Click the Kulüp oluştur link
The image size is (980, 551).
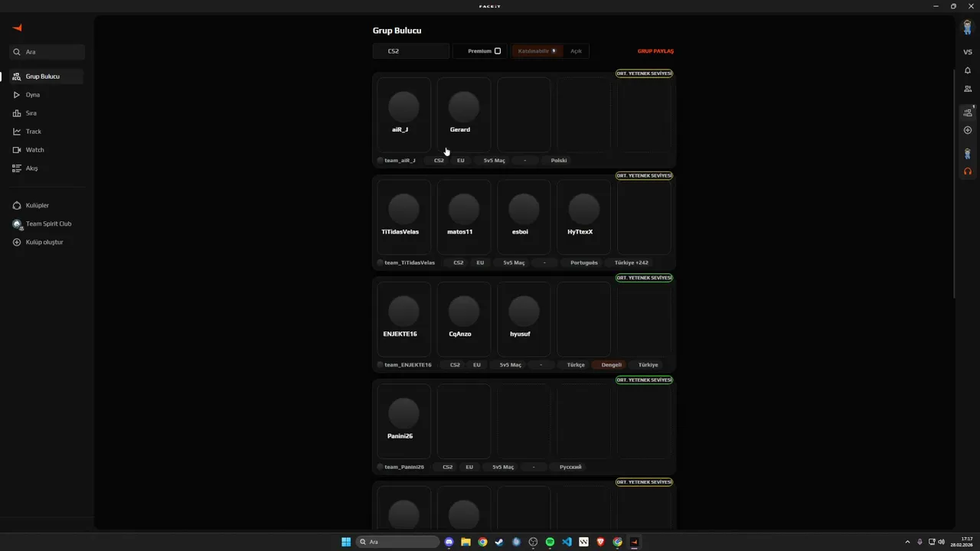point(44,242)
